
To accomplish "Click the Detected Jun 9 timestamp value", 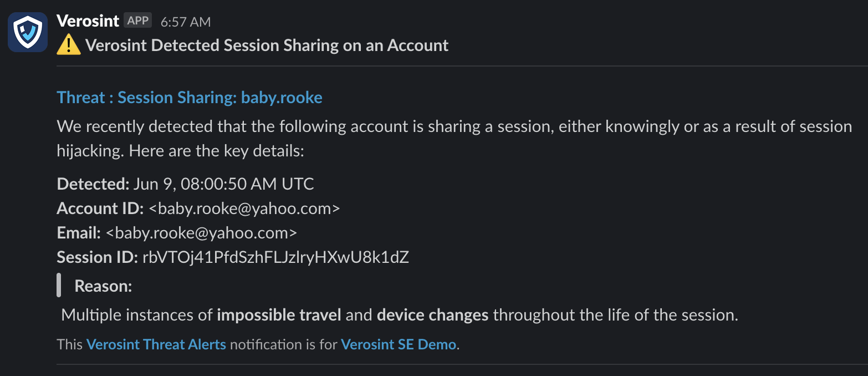I will (x=224, y=184).
